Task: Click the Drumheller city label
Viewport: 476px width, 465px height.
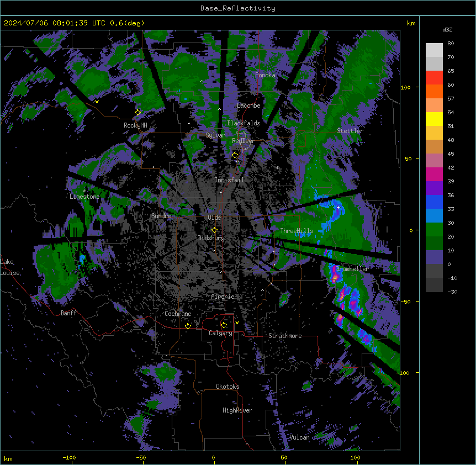Action: (x=352, y=269)
